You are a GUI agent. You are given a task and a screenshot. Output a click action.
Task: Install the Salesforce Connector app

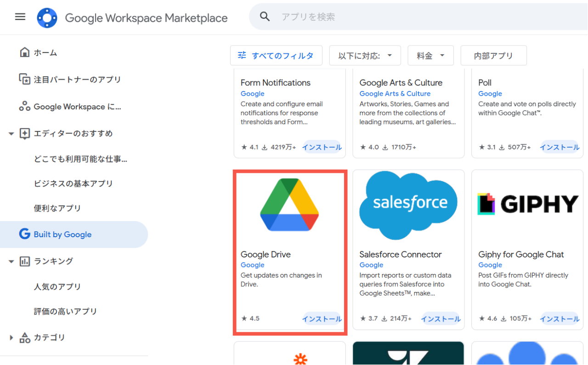[441, 319]
